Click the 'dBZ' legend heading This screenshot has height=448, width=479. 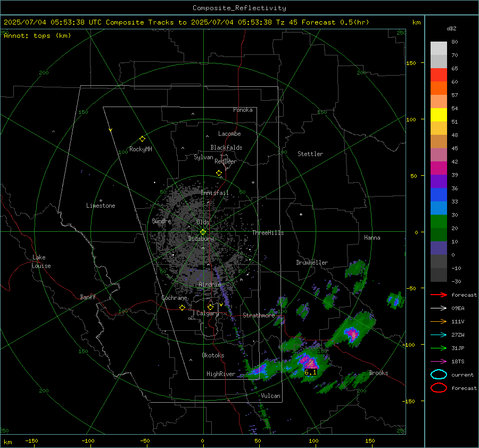(451, 29)
